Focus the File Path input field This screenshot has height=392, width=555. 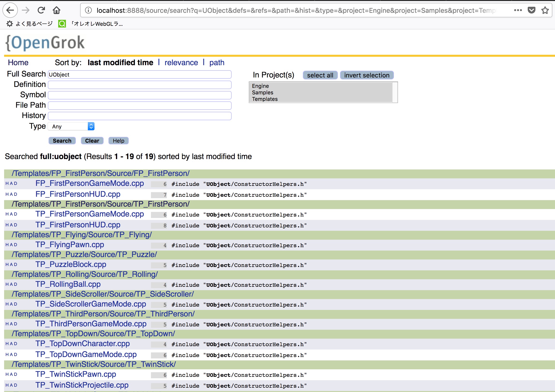[x=140, y=105]
